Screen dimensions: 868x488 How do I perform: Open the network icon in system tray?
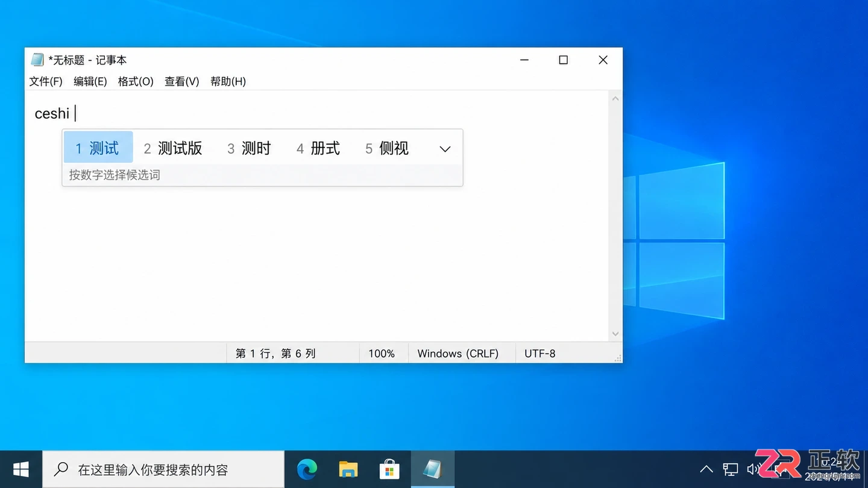[x=731, y=469]
